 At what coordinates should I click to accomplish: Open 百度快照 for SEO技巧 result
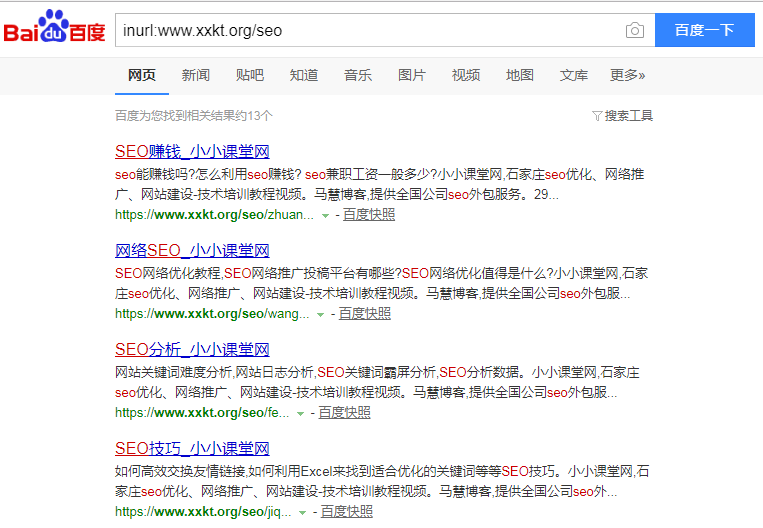(x=346, y=511)
